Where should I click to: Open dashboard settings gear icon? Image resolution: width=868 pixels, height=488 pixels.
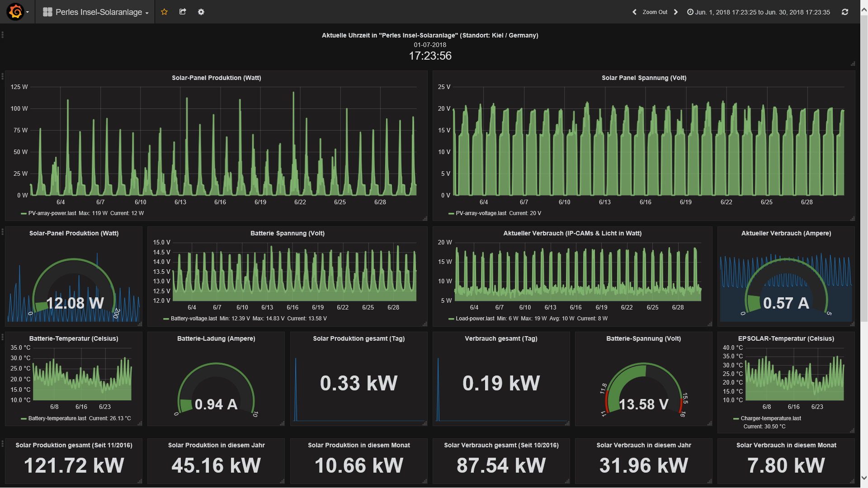click(x=201, y=12)
